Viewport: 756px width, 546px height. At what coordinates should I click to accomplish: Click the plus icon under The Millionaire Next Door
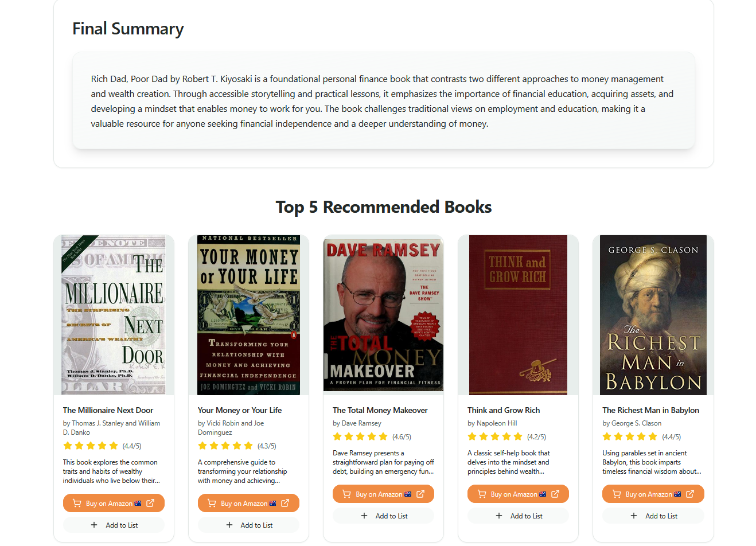point(94,525)
